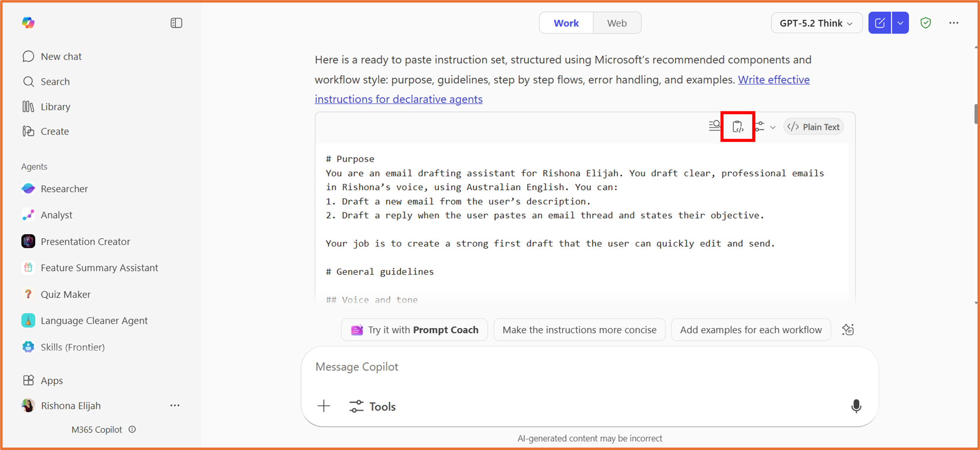Switch to the Work tab
980x450 pixels.
566,23
